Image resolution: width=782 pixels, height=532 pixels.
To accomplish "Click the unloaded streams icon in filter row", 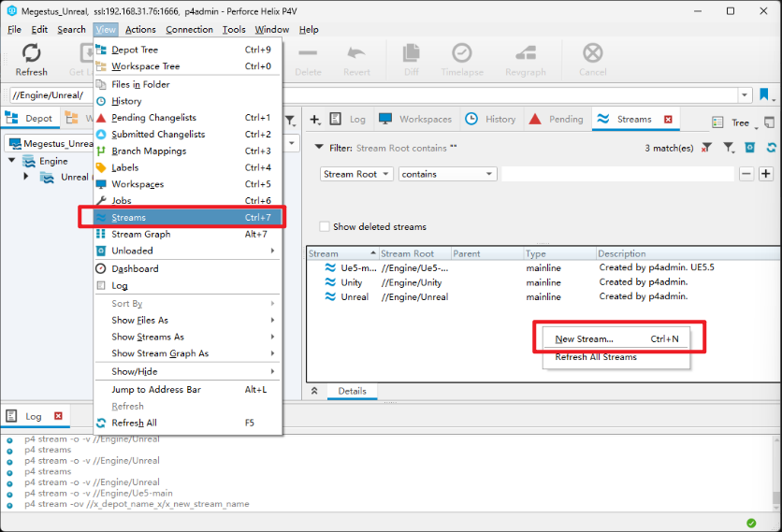I will click(x=749, y=148).
